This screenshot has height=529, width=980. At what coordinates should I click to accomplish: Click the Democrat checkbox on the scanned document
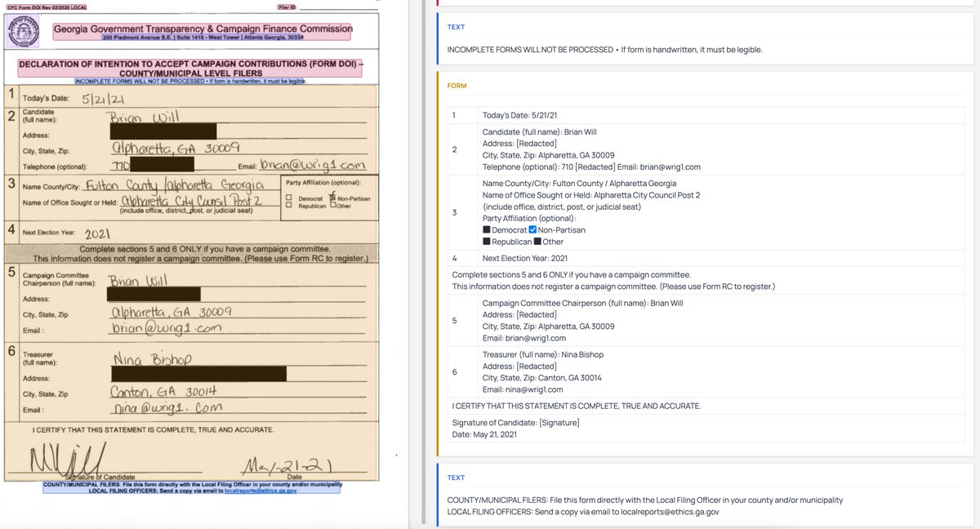click(x=290, y=198)
